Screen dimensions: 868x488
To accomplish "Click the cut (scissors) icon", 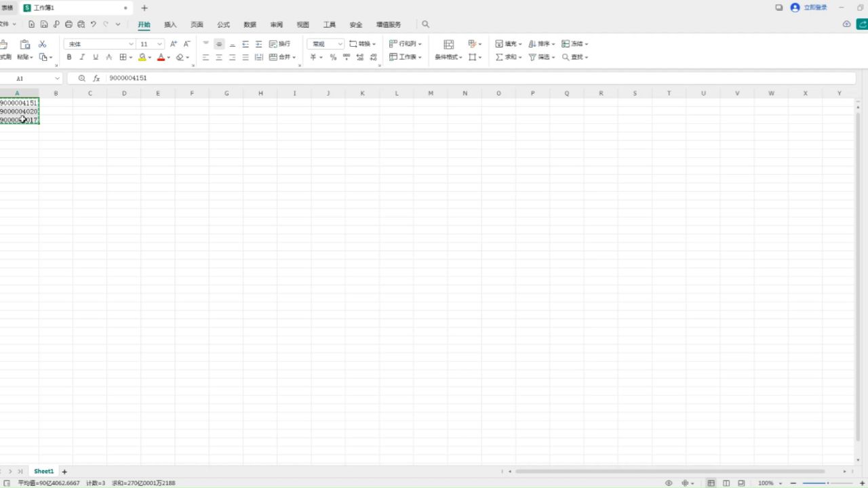I will [42, 44].
